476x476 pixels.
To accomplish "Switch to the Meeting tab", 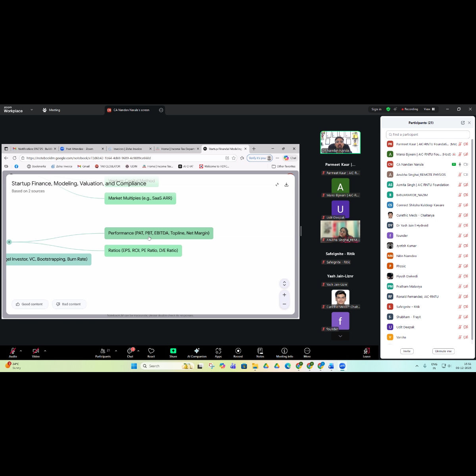I will coord(52,110).
